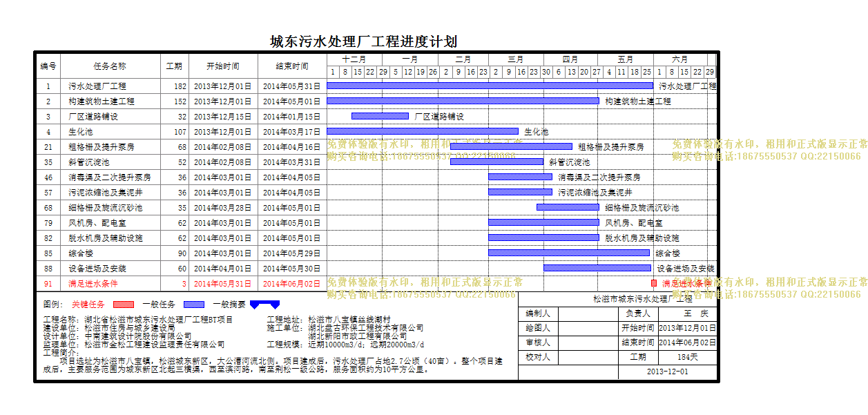Select the Gantt bar for 污泥浓缩池及集泥井
This screenshot has height=415, width=868.
[521, 192]
